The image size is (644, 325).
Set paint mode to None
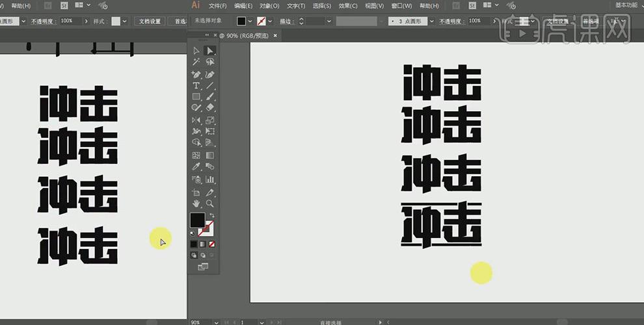212,244
